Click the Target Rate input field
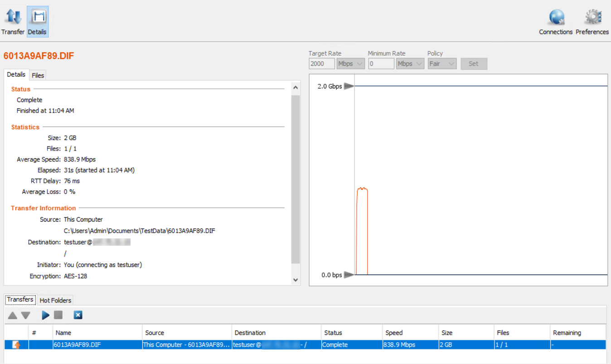The width and height of the screenshot is (611, 364). 322,64
